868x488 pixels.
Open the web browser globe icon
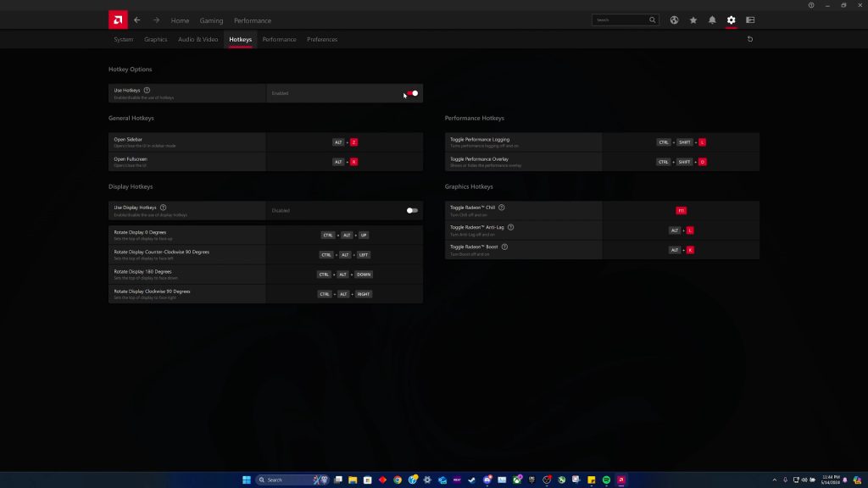674,20
